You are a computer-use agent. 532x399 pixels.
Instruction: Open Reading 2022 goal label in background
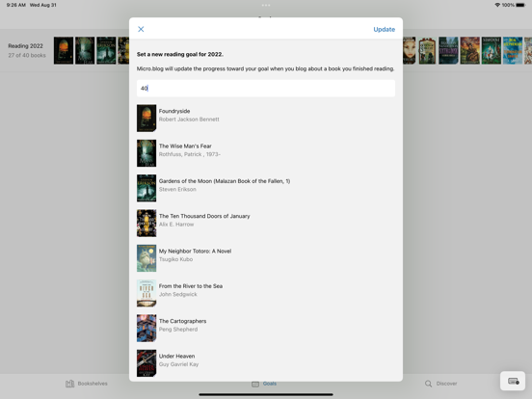[25, 46]
